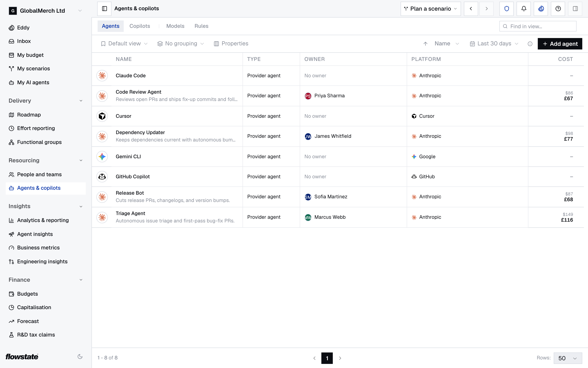588x368 pixels.
Task: Open People and teams
Action: click(46, 175)
